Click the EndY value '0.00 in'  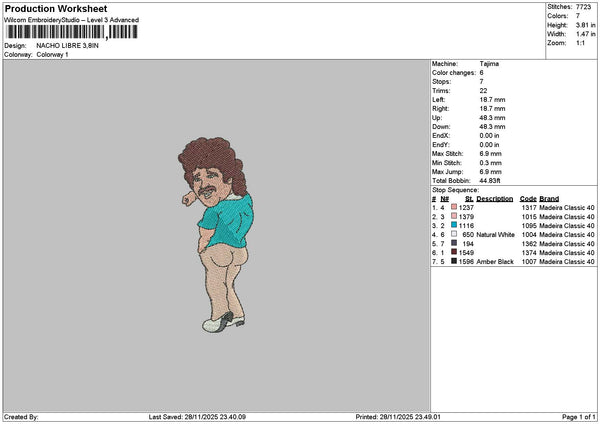[x=489, y=145]
